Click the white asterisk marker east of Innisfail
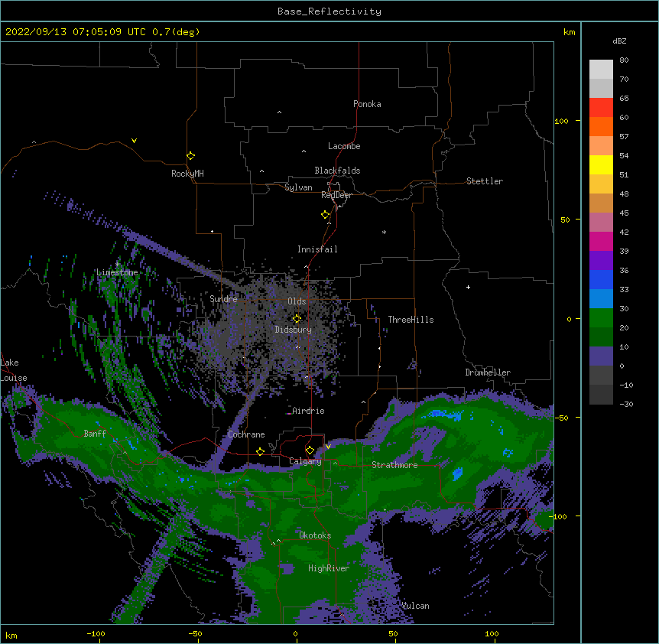The width and height of the screenshot is (659, 644). point(384,233)
